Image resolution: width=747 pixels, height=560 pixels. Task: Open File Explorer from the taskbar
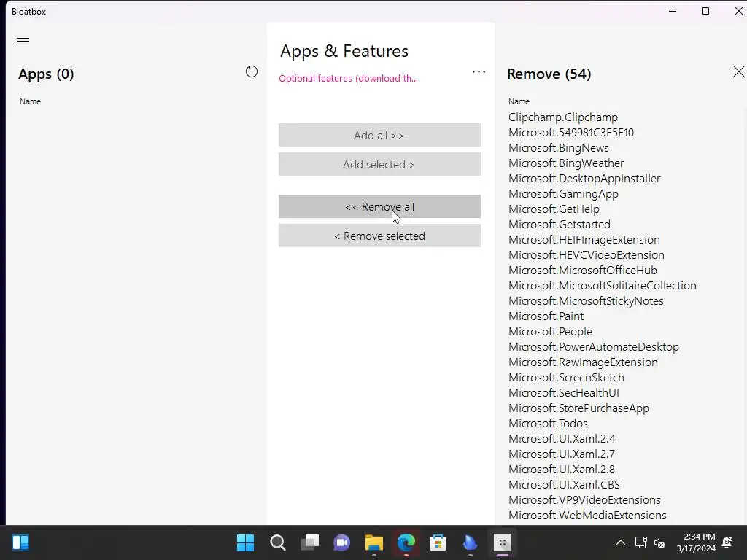pyautogui.click(x=374, y=542)
